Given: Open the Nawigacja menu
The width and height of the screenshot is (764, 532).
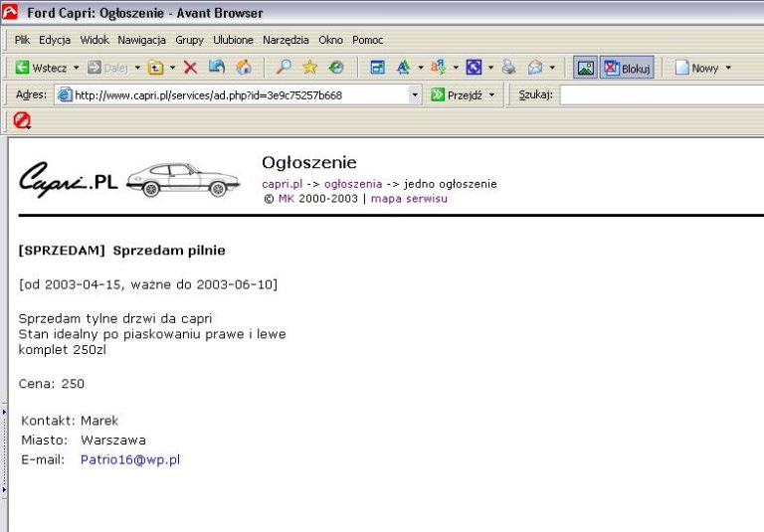Looking at the screenshot, I should tap(142, 40).
